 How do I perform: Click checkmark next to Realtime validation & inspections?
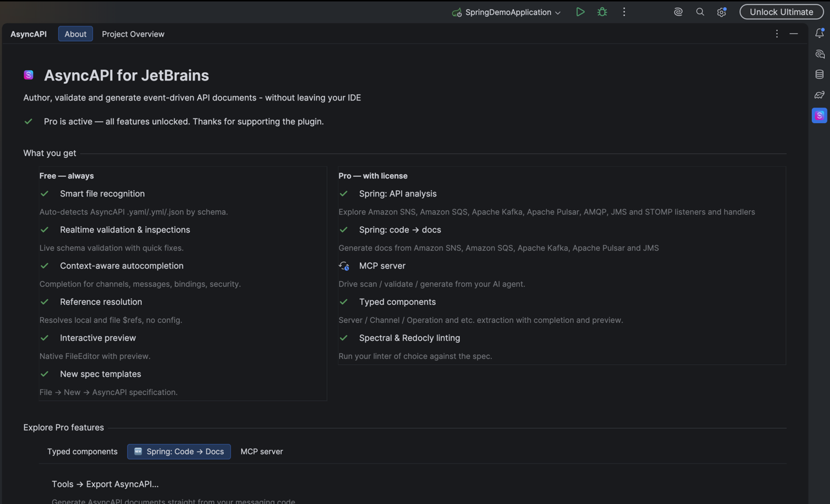[x=44, y=229]
